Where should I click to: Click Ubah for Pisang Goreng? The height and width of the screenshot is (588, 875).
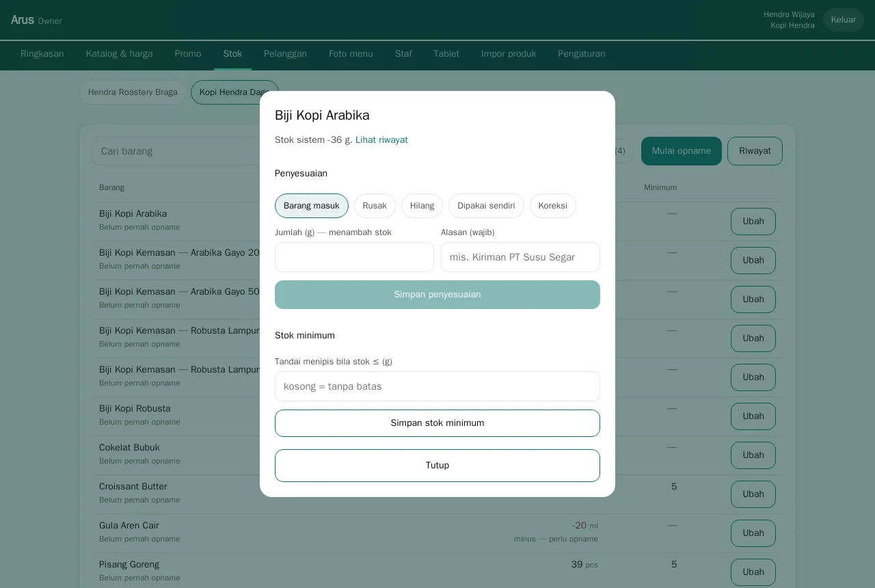point(753,572)
